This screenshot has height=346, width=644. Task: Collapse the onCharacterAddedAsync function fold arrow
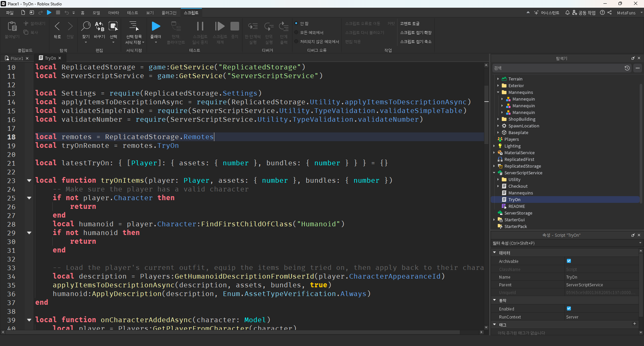pyautogui.click(x=29, y=320)
